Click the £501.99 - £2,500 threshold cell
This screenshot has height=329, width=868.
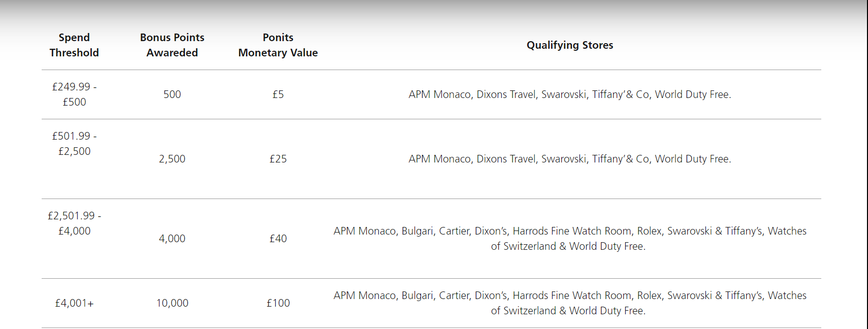74,144
